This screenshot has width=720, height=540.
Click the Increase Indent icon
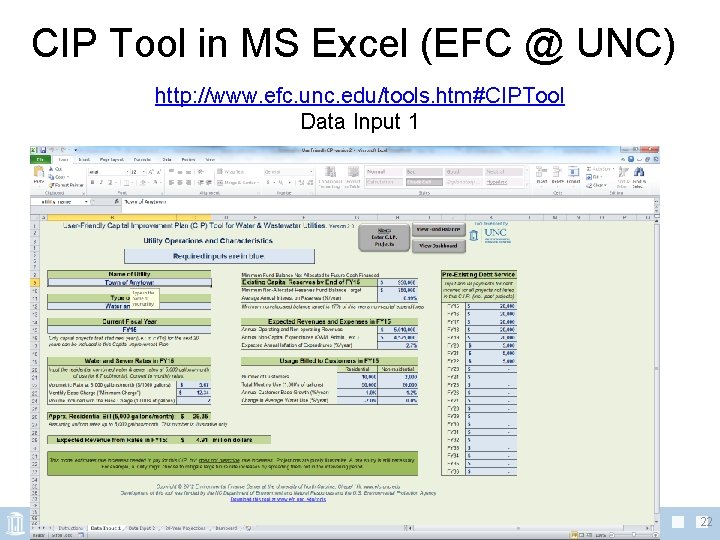pos(208,183)
